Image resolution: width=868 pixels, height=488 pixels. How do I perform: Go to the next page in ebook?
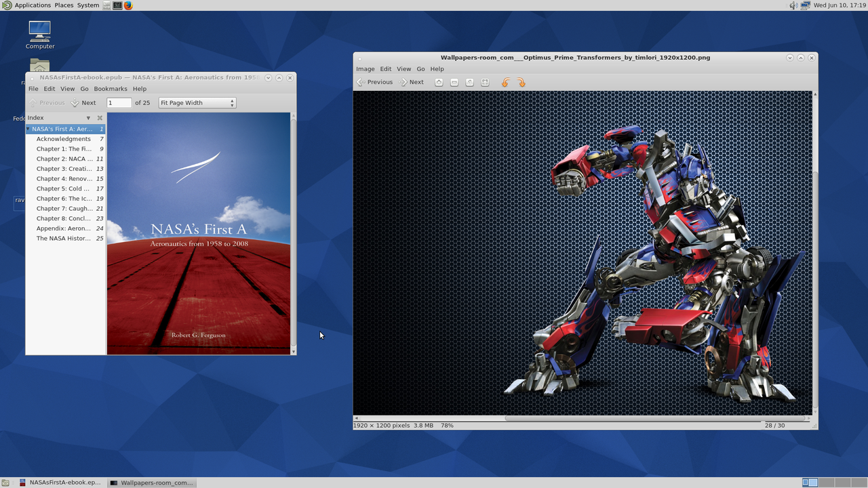click(x=83, y=103)
